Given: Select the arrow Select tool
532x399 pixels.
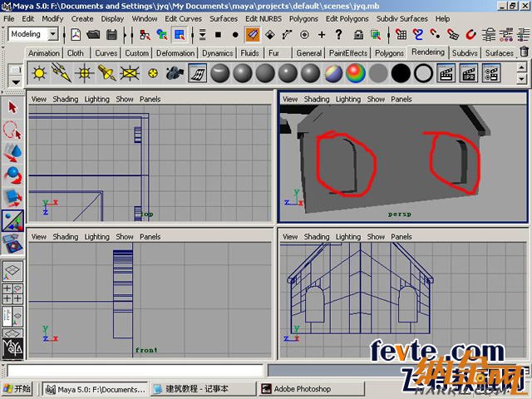Looking at the screenshot, I should [x=12, y=107].
